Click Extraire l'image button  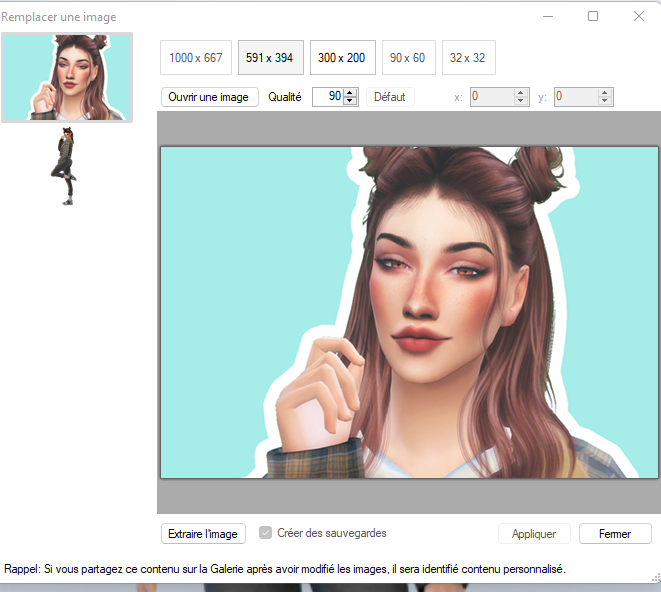[203, 534]
